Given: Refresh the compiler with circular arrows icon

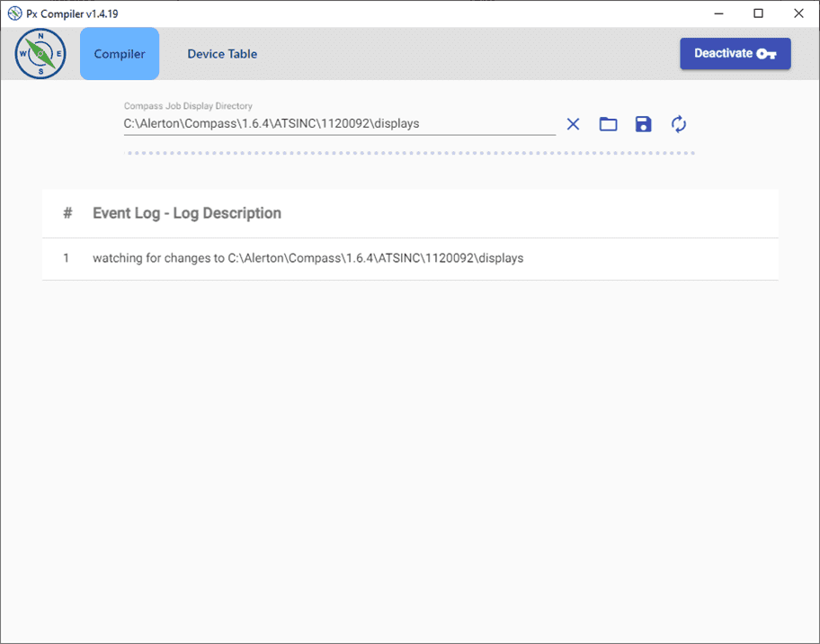Looking at the screenshot, I should [679, 124].
